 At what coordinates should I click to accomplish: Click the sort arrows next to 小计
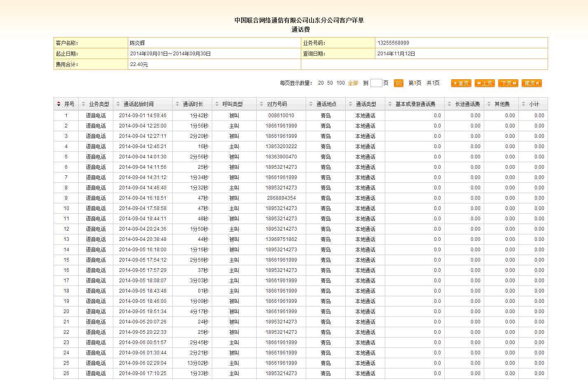(x=524, y=104)
